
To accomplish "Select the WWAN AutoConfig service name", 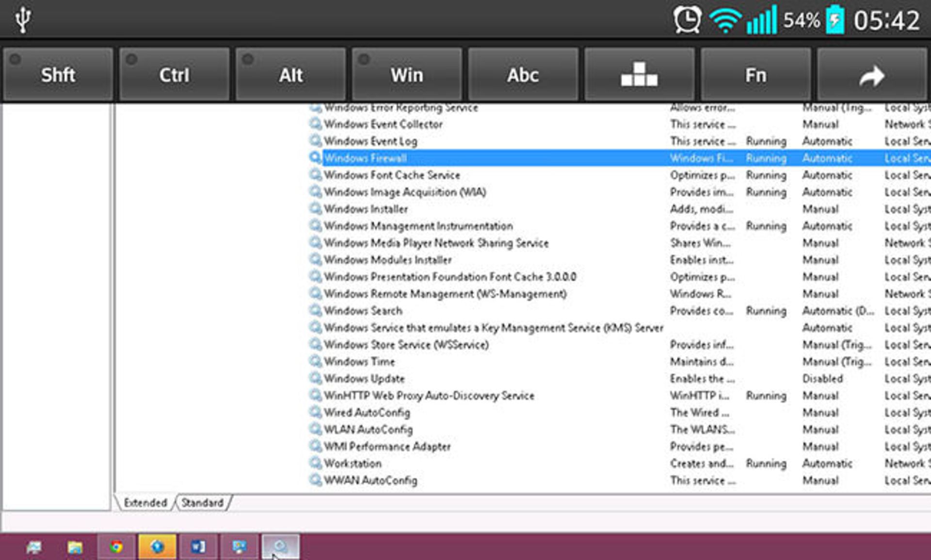I will point(370,480).
